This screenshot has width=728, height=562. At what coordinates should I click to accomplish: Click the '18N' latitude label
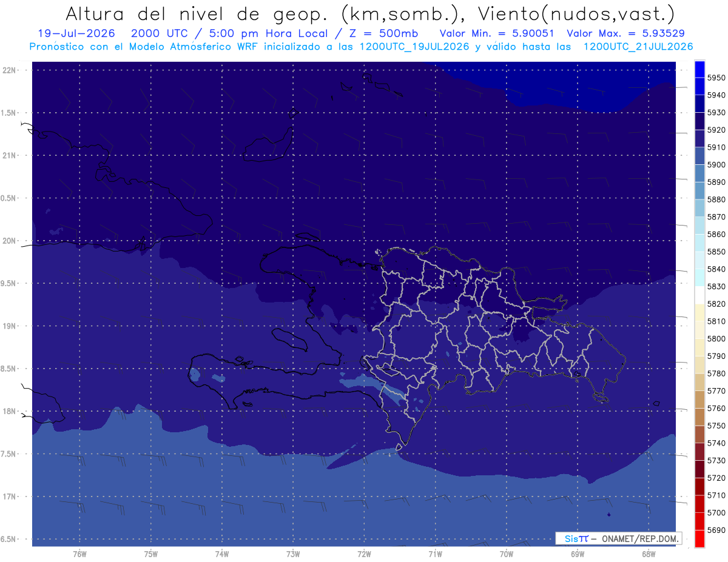tap(8, 411)
